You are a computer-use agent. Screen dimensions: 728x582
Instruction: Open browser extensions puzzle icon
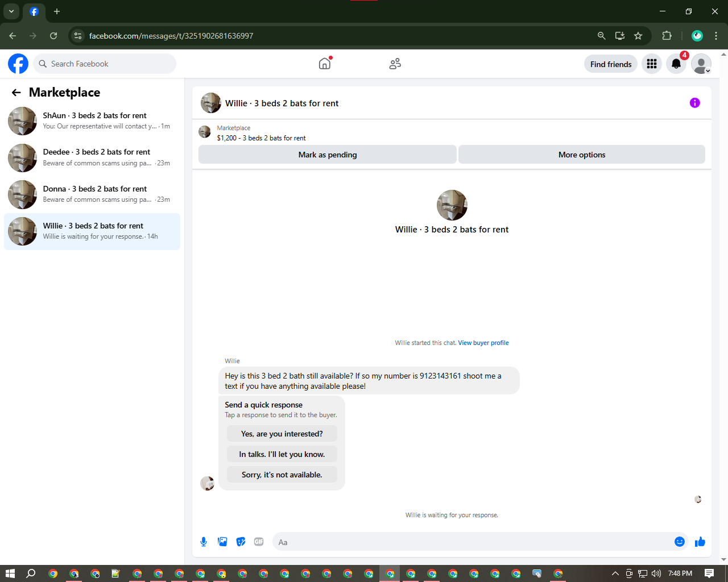tap(667, 36)
